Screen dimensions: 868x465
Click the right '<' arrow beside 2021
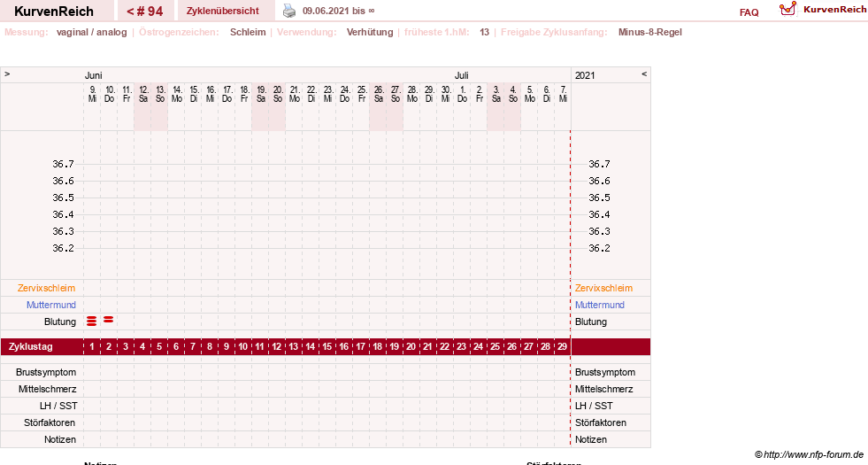click(644, 74)
